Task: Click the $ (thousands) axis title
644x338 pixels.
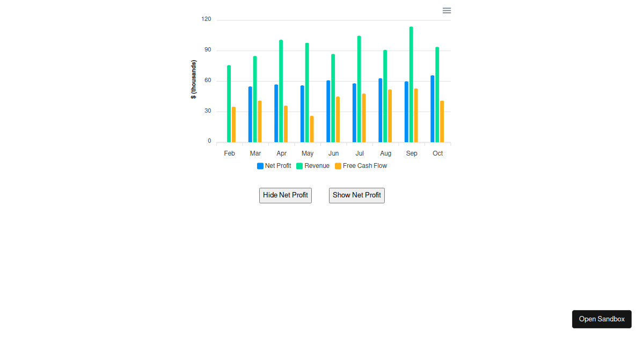Action: point(193,79)
